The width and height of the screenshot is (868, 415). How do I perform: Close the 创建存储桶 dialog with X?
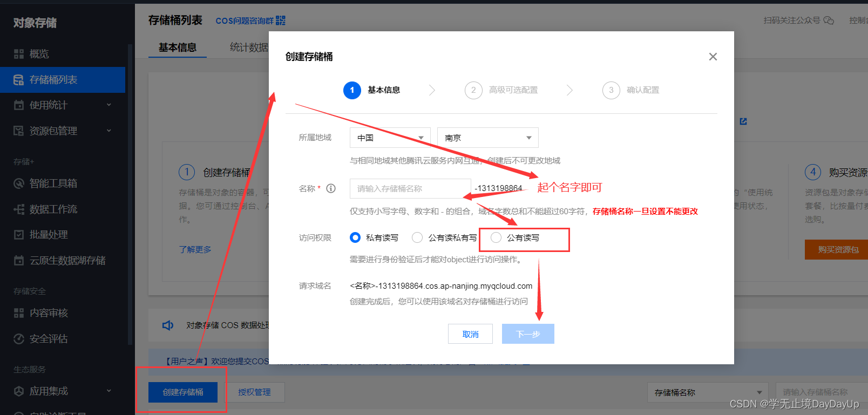pos(713,57)
